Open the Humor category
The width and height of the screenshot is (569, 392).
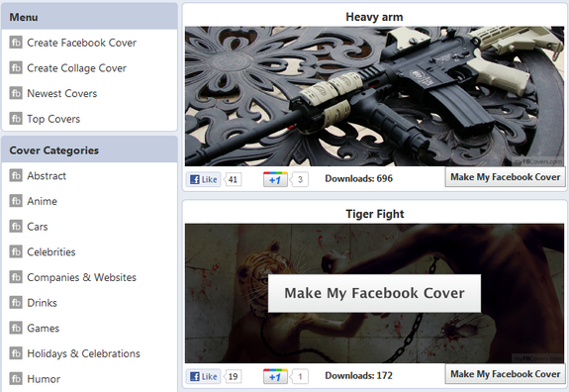44,379
